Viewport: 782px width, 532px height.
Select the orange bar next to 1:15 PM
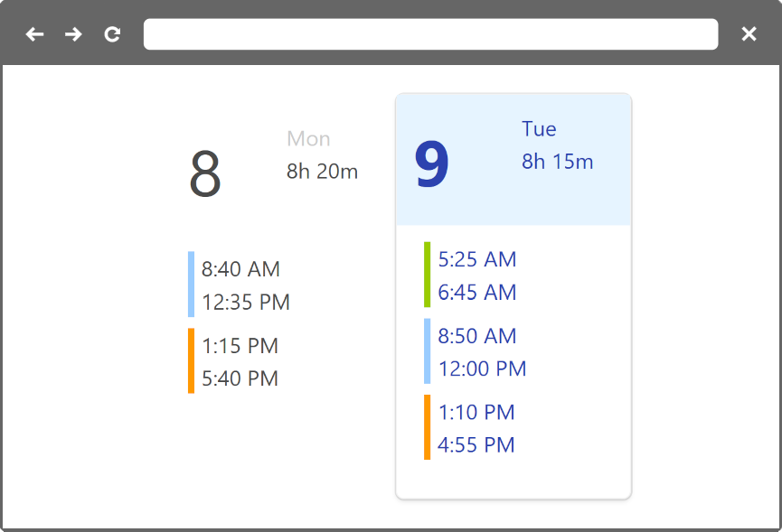tap(190, 362)
